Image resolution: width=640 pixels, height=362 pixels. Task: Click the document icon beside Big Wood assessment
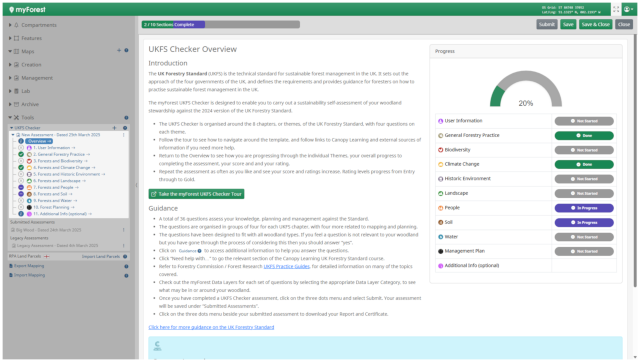pyautogui.click(x=13, y=230)
